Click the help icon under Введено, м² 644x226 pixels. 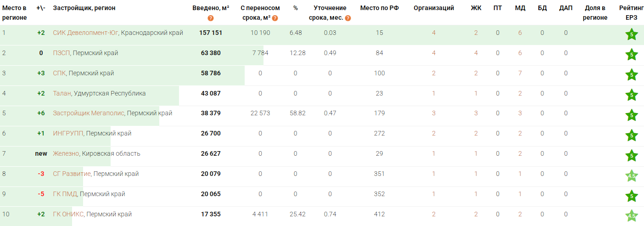click(x=211, y=18)
